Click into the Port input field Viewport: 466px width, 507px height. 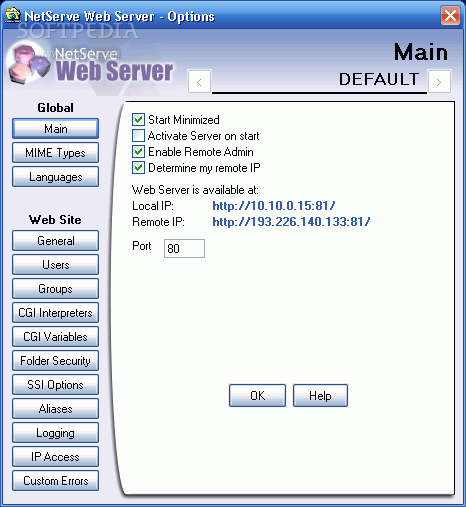click(184, 248)
